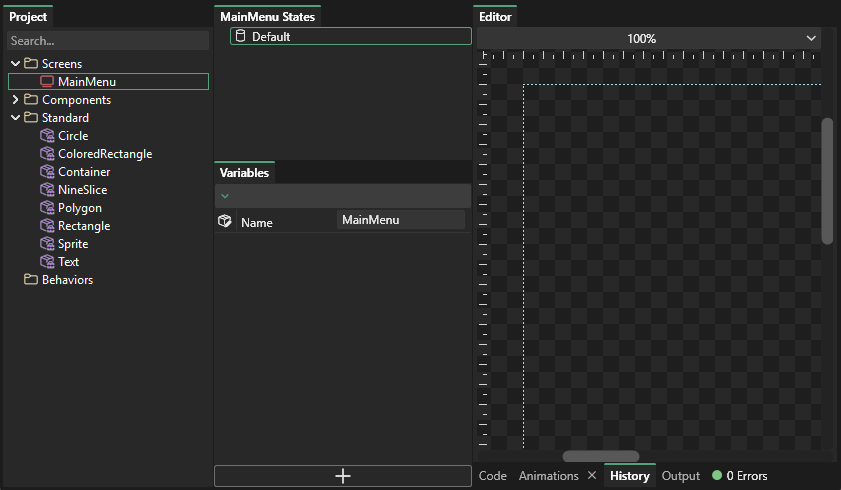Screen dimensions: 841x490
Task: Click the plus button to add variable
Action: pyautogui.click(x=342, y=476)
